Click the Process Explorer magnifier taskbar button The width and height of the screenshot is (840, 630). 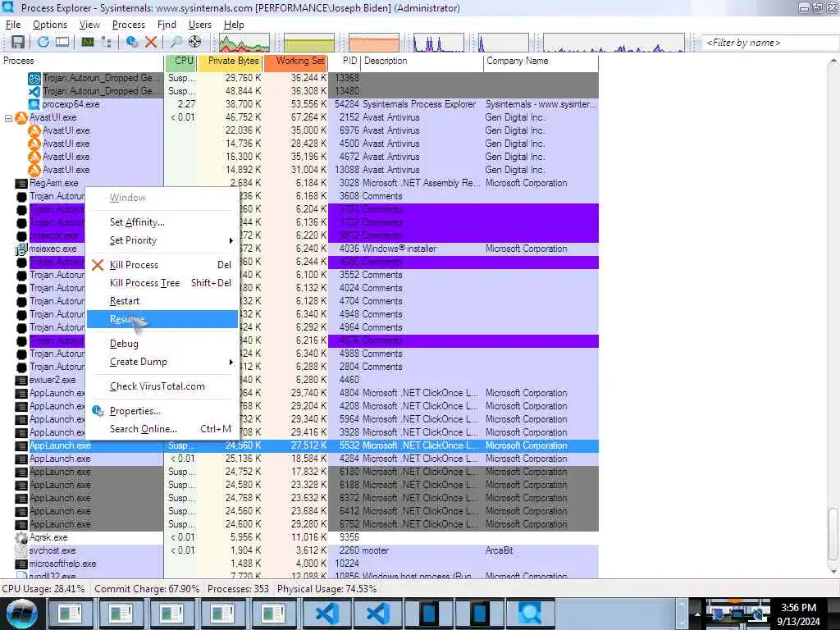click(529, 614)
